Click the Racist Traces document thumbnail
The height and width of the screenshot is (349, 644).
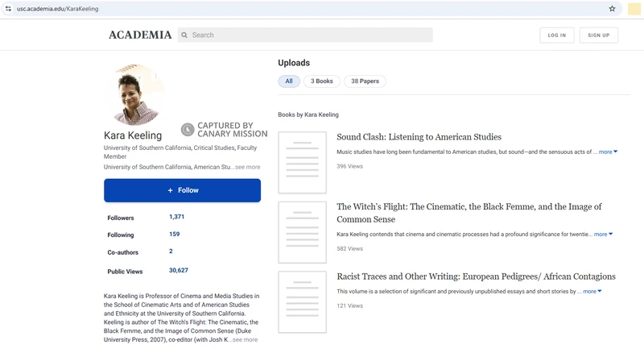[x=303, y=301]
